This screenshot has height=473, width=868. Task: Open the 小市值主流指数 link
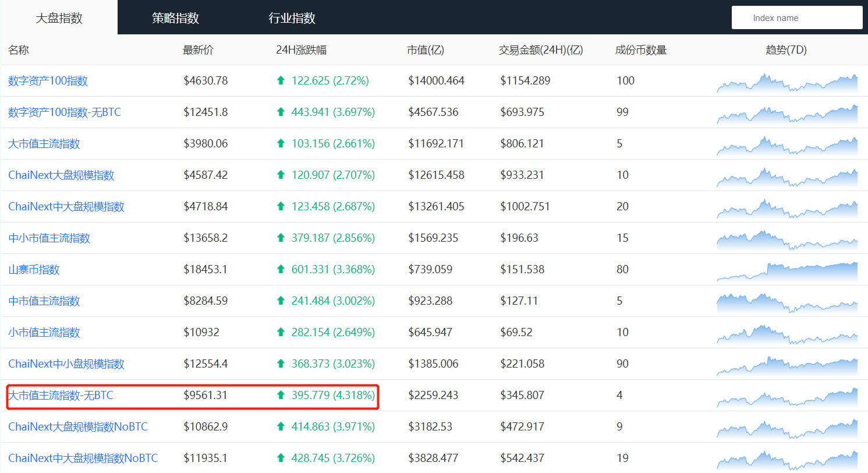coord(44,333)
